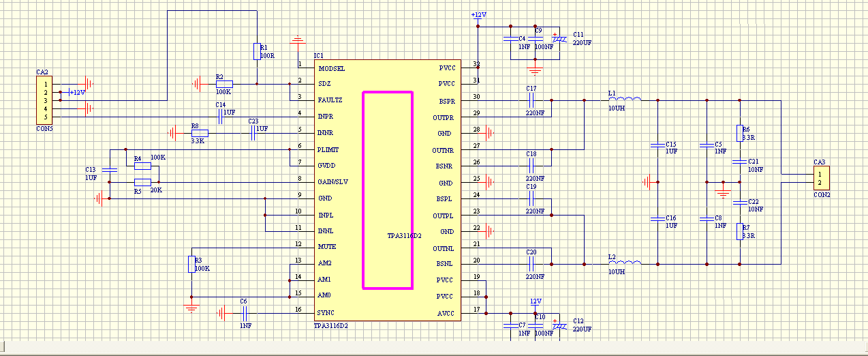The height and width of the screenshot is (356, 868).
Task: Select connector CA2 CON5 body
Action: 44,100
